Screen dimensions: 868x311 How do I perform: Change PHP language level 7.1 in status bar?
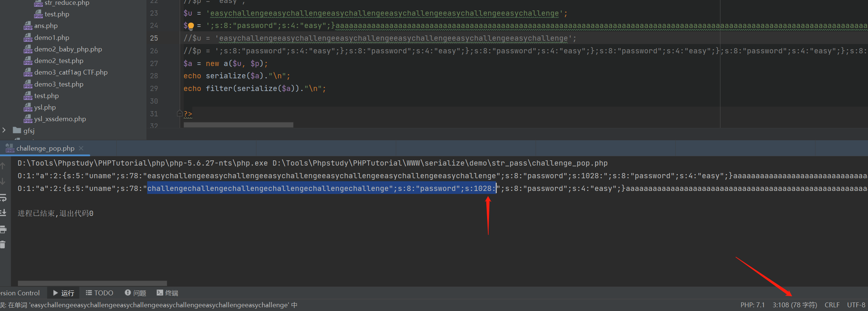[x=752, y=305]
